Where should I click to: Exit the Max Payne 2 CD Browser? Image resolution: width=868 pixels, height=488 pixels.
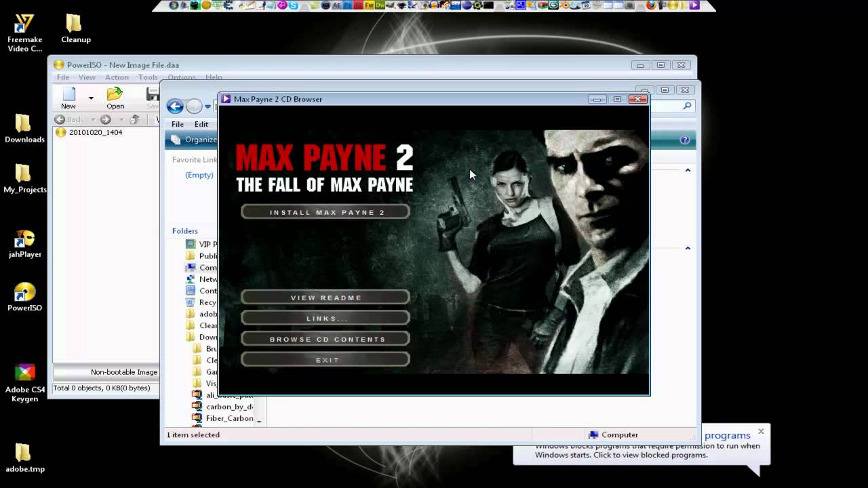pos(325,360)
